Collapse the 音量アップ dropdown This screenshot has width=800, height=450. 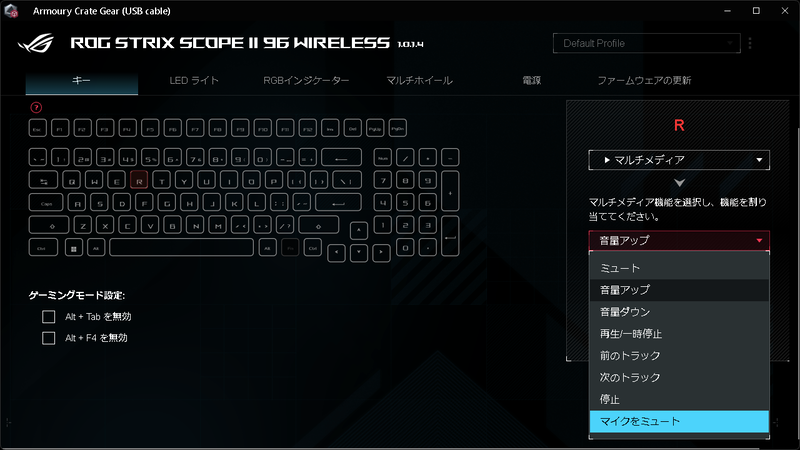679,240
